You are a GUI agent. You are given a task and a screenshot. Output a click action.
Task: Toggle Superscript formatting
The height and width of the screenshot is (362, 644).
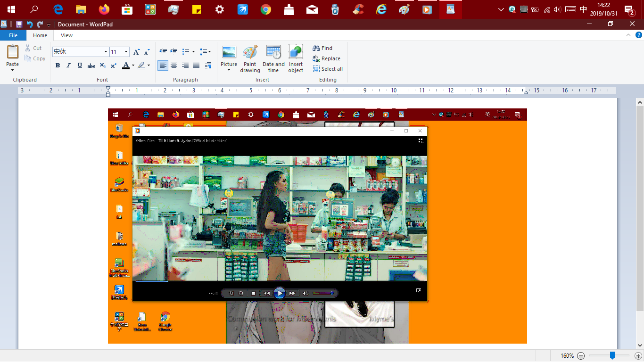click(x=114, y=66)
